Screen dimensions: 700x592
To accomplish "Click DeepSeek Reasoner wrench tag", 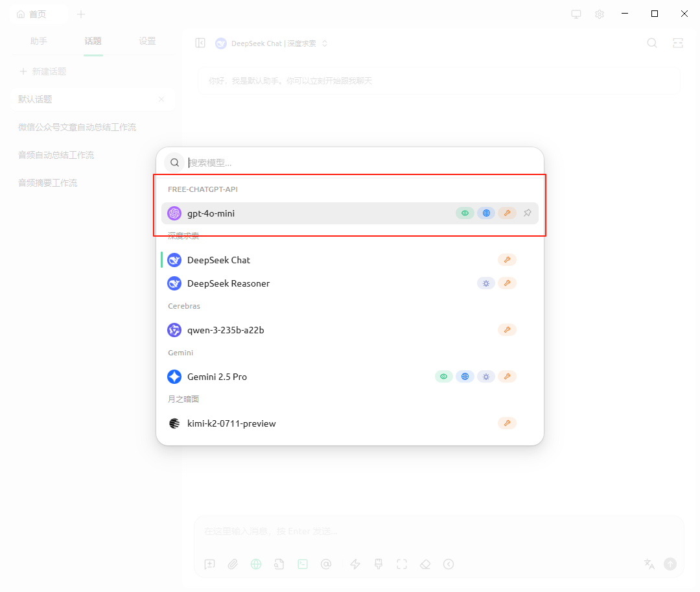I will pos(507,283).
